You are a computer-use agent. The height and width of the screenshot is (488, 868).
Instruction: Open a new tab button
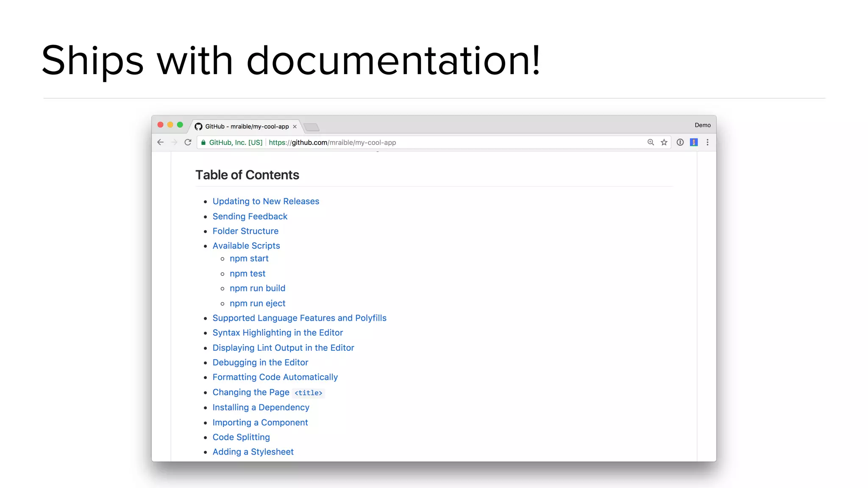(312, 127)
